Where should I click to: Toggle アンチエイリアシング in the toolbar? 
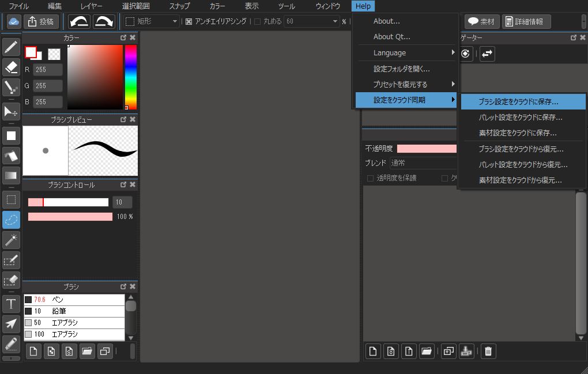pos(187,21)
